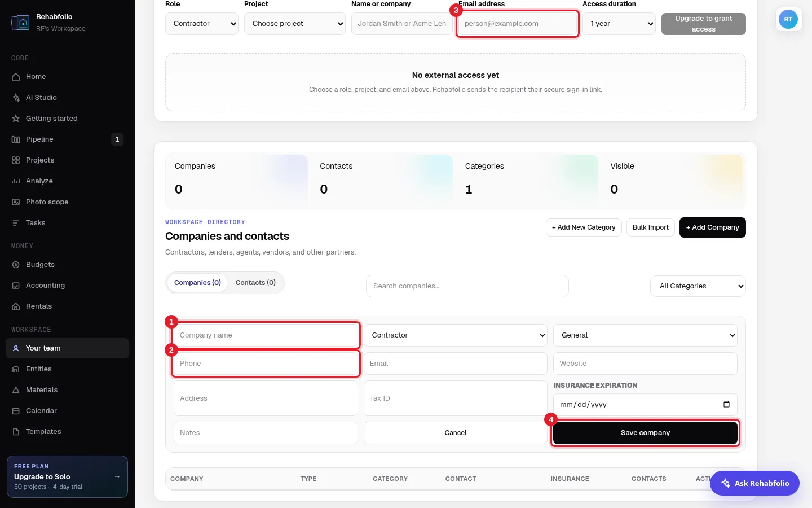
Task: Open the General category dropdown
Action: pyautogui.click(x=645, y=335)
